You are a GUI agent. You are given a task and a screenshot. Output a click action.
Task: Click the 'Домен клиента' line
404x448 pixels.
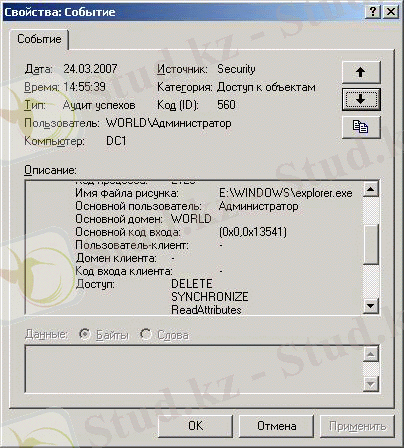point(125,258)
